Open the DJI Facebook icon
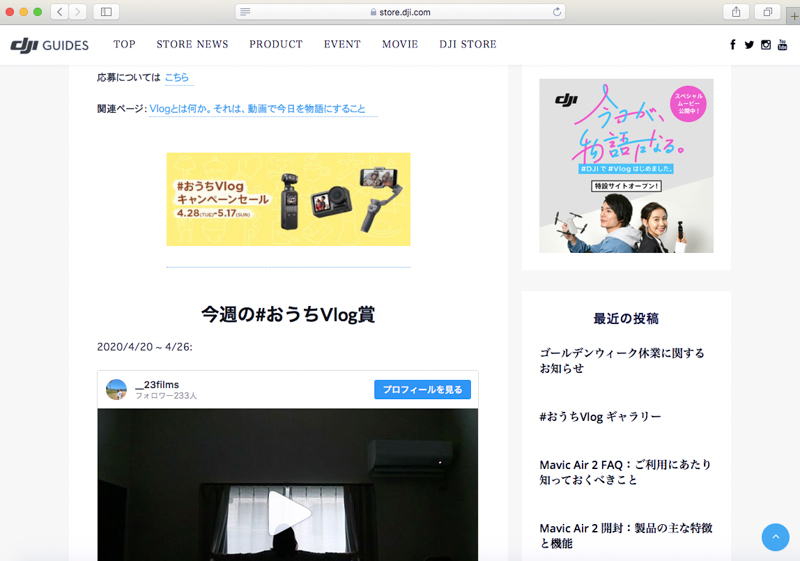800x561 pixels. [x=733, y=45]
